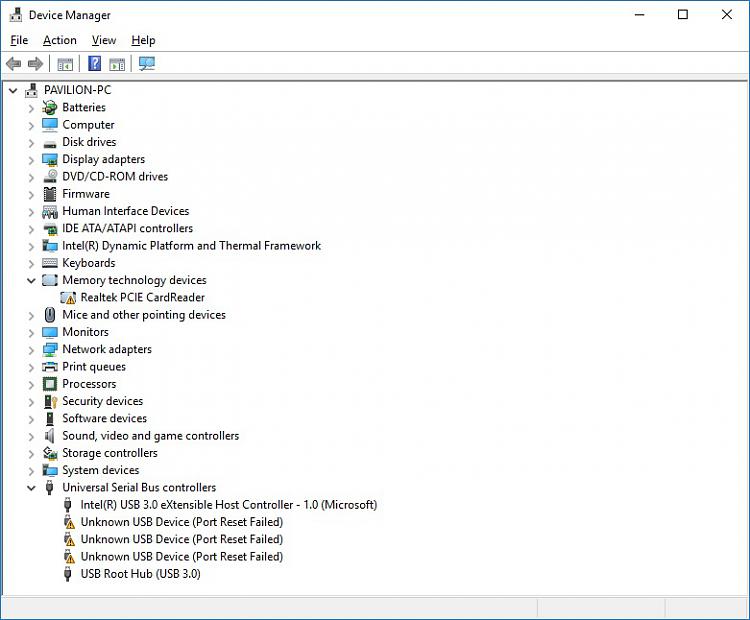Expand the IDE ATA/ATAPI controllers category

click(x=31, y=229)
